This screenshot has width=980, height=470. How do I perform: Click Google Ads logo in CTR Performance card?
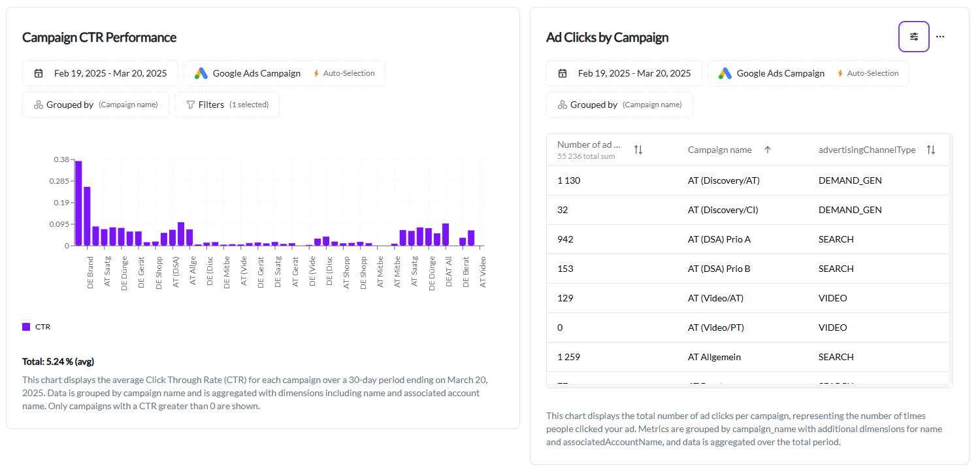point(201,73)
